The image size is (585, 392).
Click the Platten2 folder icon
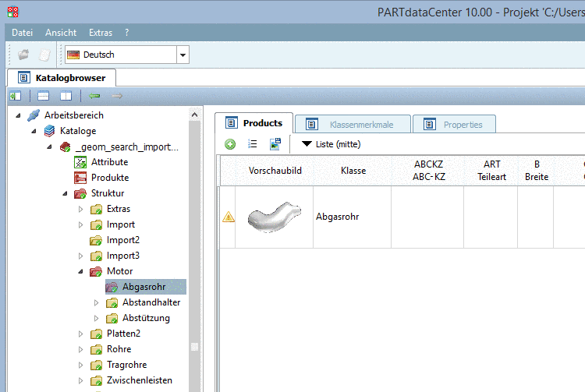pos(96,334)
